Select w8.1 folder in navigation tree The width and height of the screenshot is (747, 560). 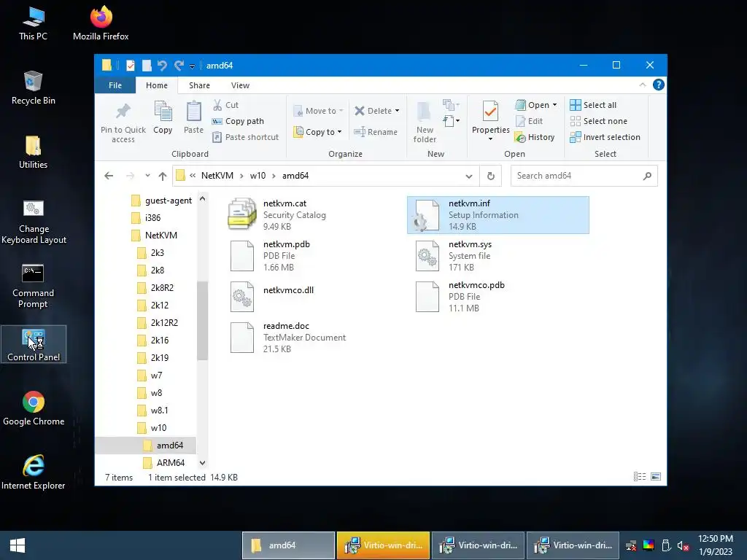point(153,410)
